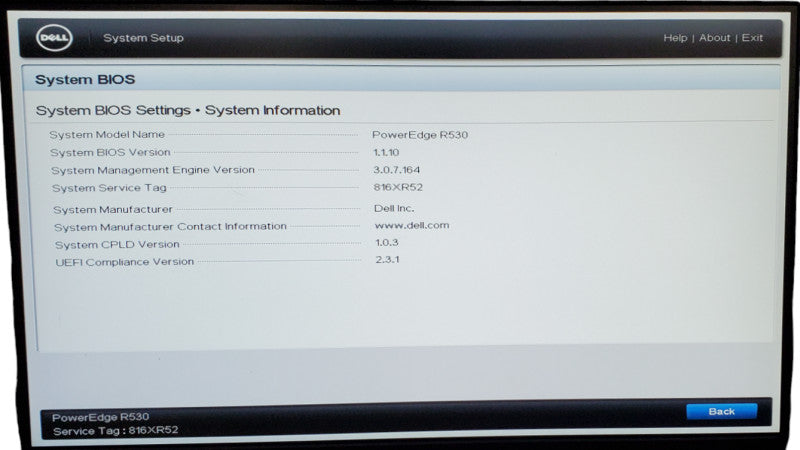The height and width of the screenshot is (450, 800).
Task: Click the blue Back button
Action: (x=721, y=411)
